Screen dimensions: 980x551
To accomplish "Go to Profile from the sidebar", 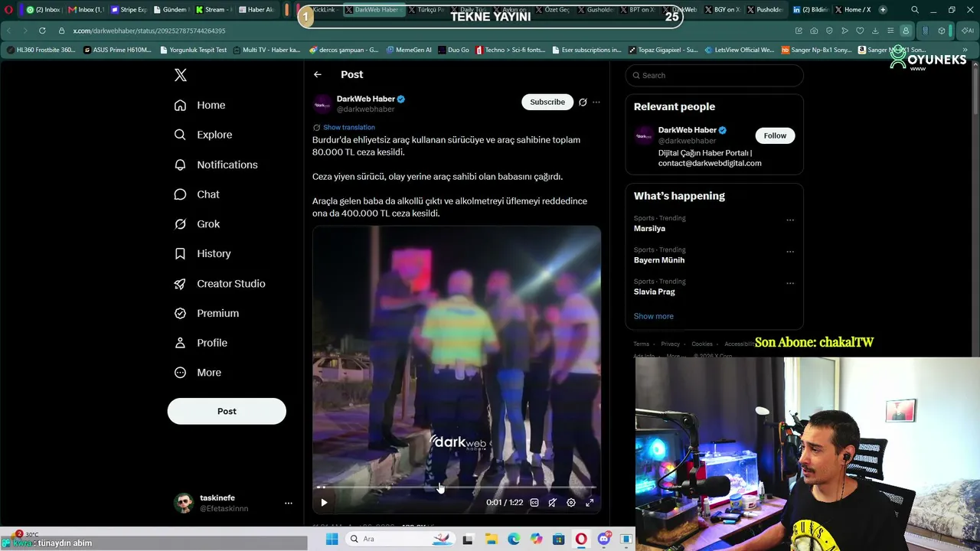I will click(x=201, y=343).
